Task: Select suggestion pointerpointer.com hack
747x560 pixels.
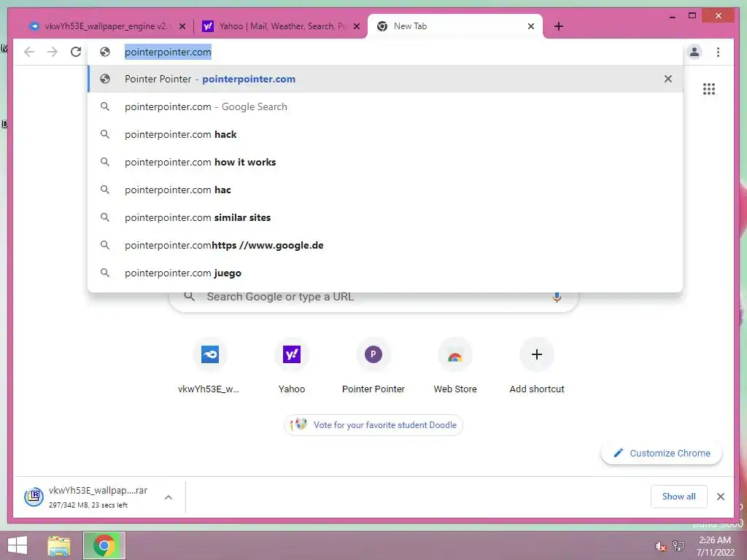Action: (x=385, y=134)
